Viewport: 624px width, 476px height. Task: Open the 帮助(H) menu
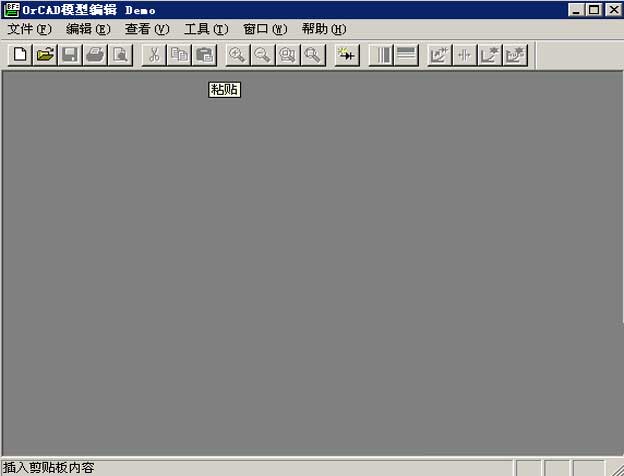click(324, 29)
